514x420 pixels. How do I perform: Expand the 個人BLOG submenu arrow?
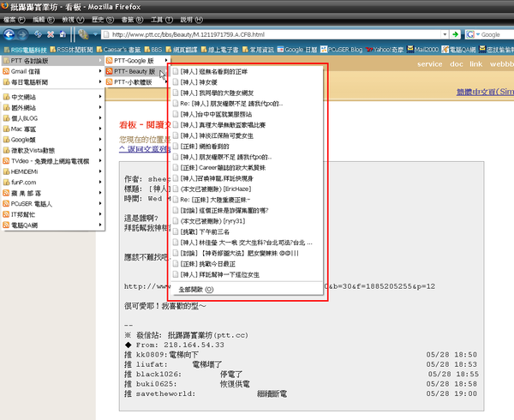coord(99,118)
